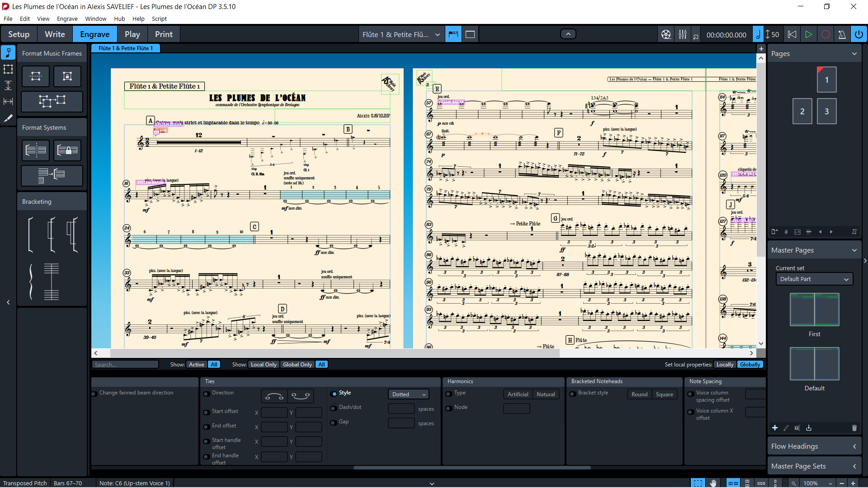Screen dimensions: 868x488
Task: Switch to Setup mode
Action: coord(19,34)
